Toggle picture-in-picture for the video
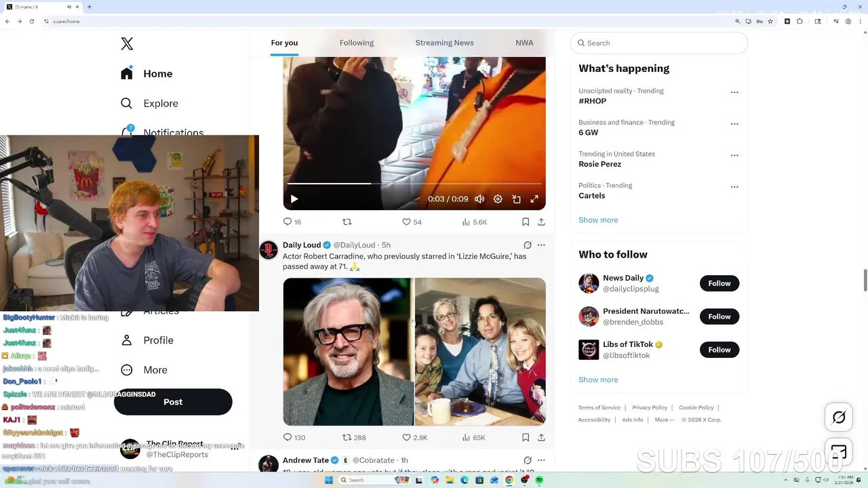The width and height of the screenshot is (868, 488). [x=516, y=199]
